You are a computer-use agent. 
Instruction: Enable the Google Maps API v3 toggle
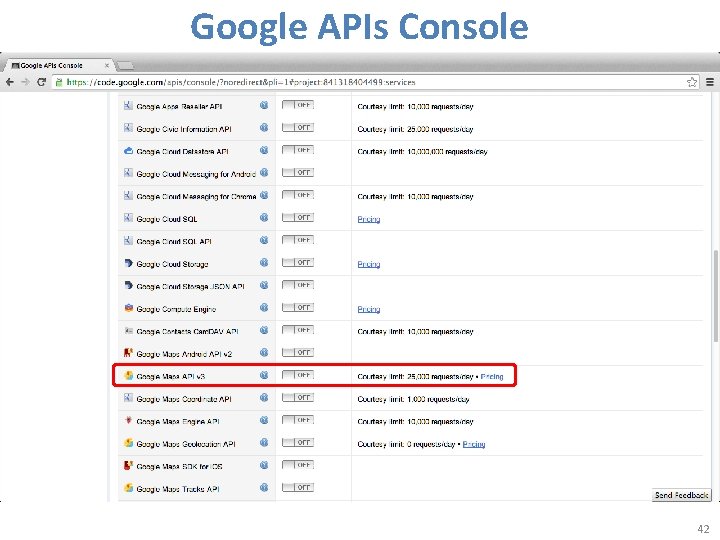[x=298, y=375]
